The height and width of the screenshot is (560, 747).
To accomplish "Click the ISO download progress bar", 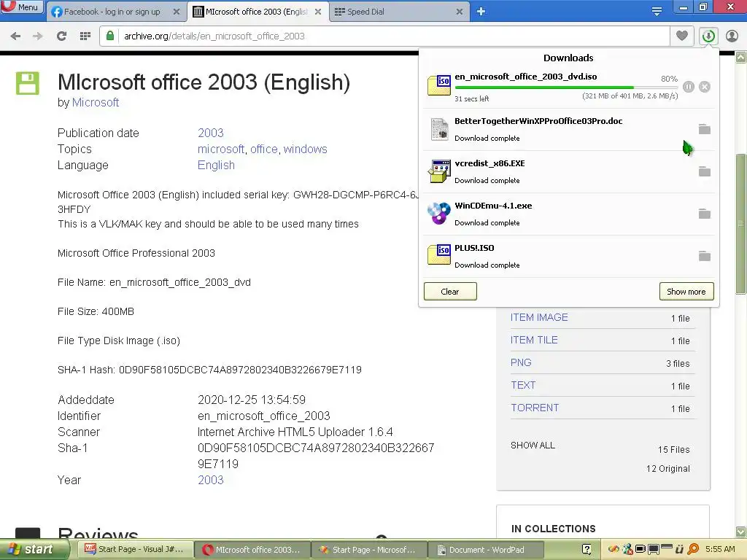I will pos(566,87).
